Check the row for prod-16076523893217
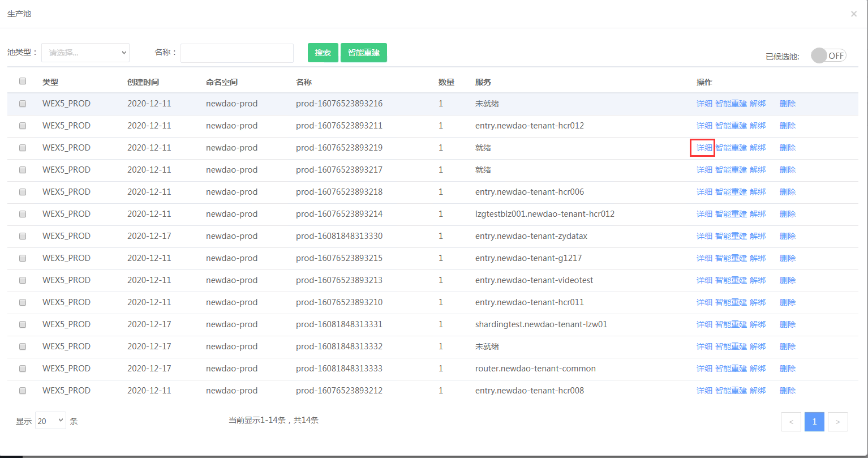The image size is (868, 458). (23, 170)
